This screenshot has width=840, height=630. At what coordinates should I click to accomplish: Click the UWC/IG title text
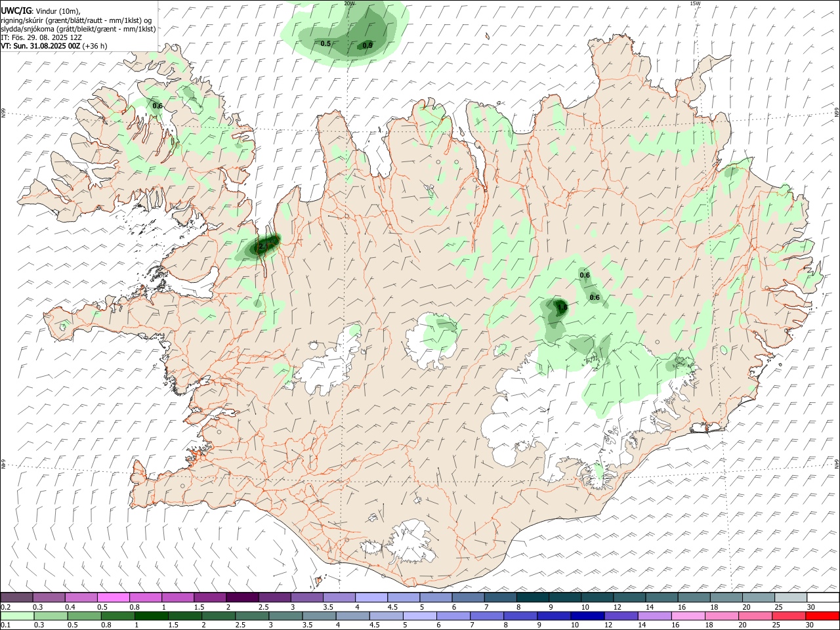(16, 11)
